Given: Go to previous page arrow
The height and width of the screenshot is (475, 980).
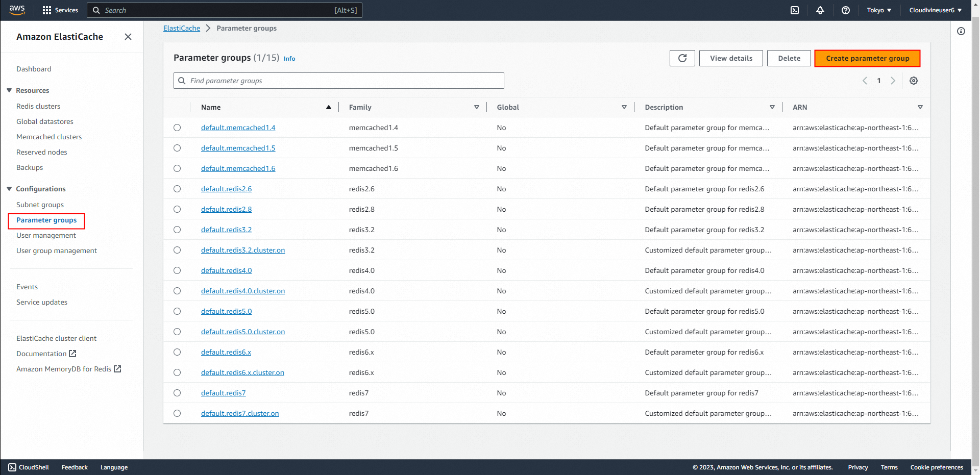Looking at the screenshot, I should point(865,81).
